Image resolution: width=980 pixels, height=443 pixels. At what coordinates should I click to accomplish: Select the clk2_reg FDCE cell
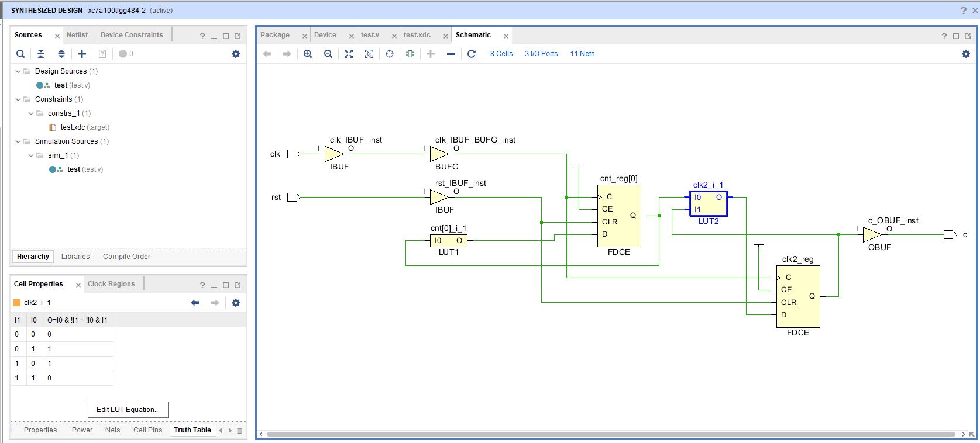[x=798, y=297]
